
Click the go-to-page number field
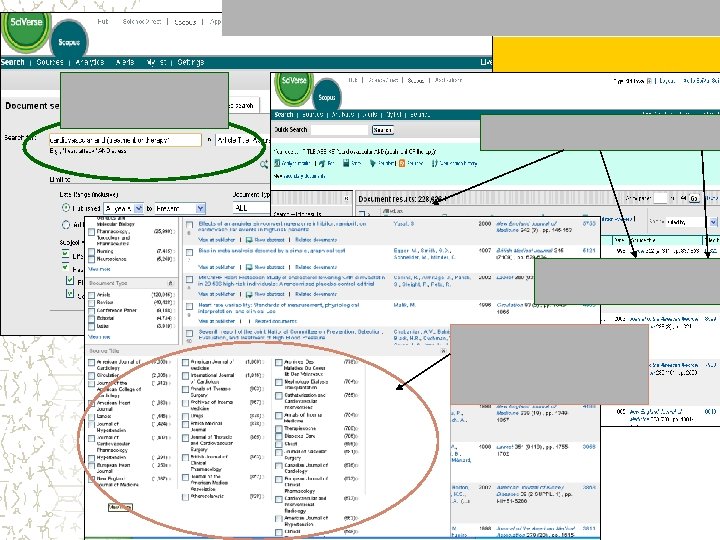coord(660,198)
